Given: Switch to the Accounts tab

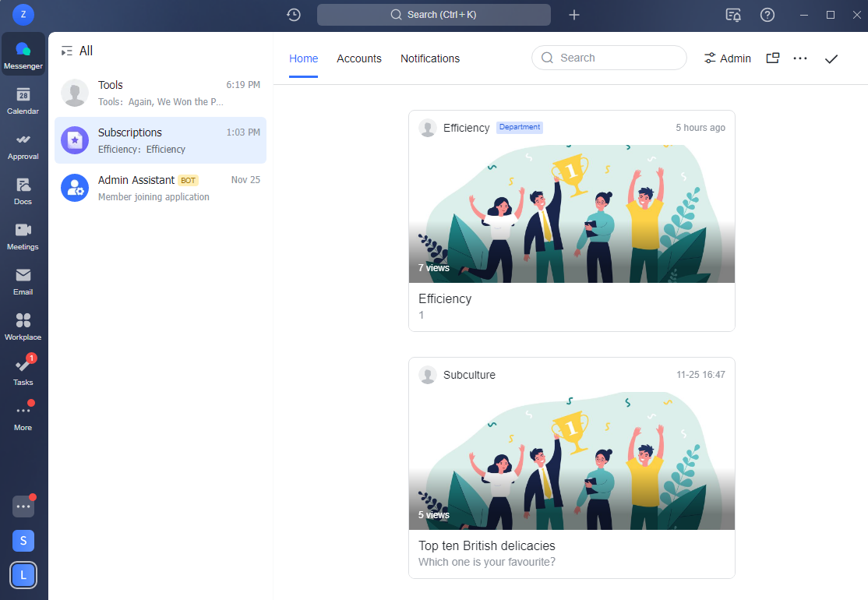Looking at the screenshot, I should point(359,58).
